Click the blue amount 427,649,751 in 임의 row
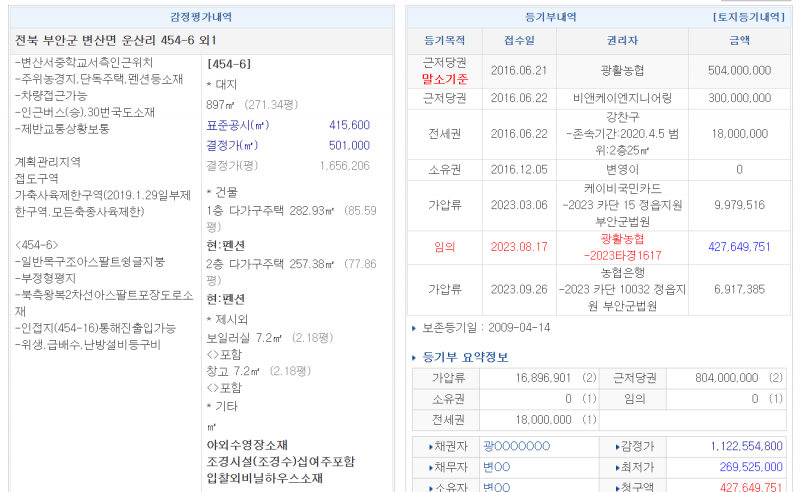Image resolution: width=800 pixels, height=492 pixels. click(x=739, y=247)
